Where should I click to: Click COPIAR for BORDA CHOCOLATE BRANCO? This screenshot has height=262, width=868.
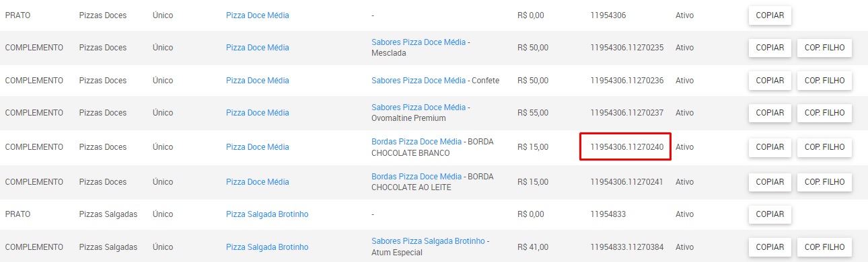point(770,147)
